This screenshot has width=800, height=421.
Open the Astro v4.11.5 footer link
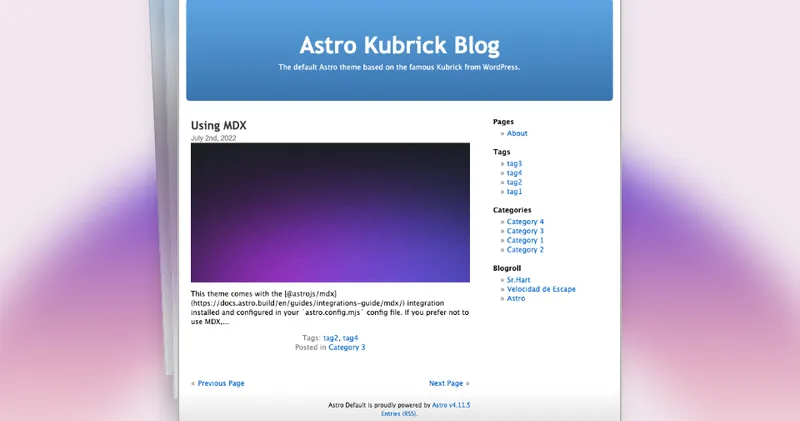click(x=451, y=405)
